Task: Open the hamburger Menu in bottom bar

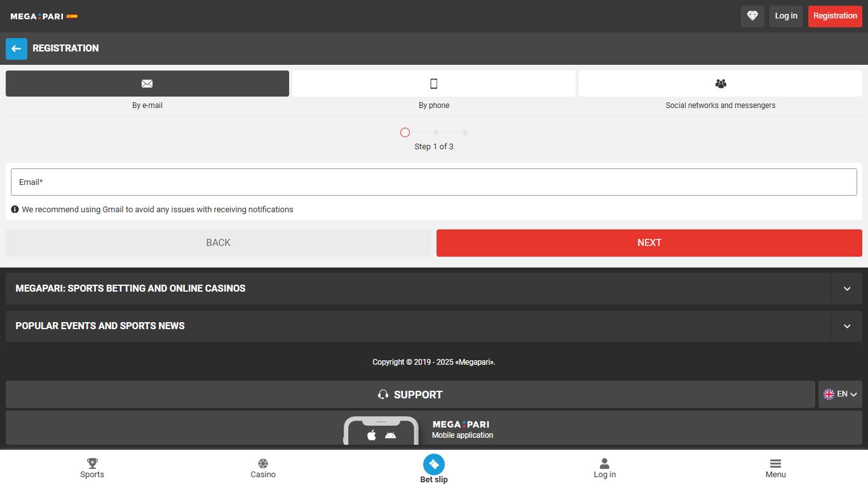Action: pos(775,468)
